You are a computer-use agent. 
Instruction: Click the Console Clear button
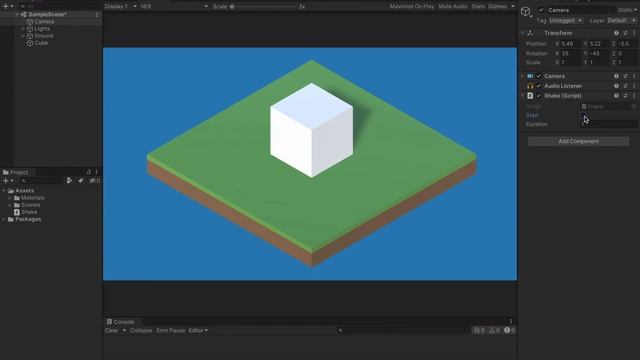coord(111,331)
